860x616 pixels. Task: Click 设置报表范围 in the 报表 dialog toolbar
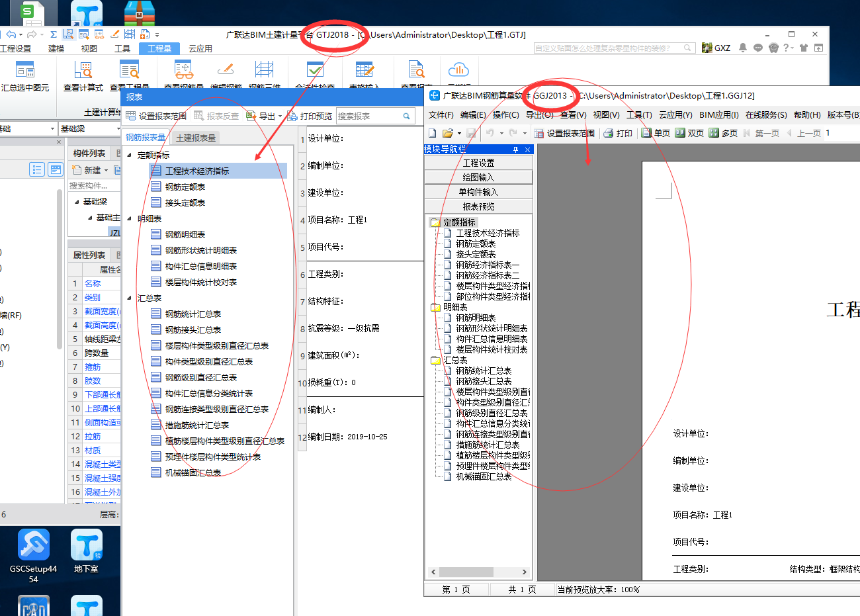point(156,116)
